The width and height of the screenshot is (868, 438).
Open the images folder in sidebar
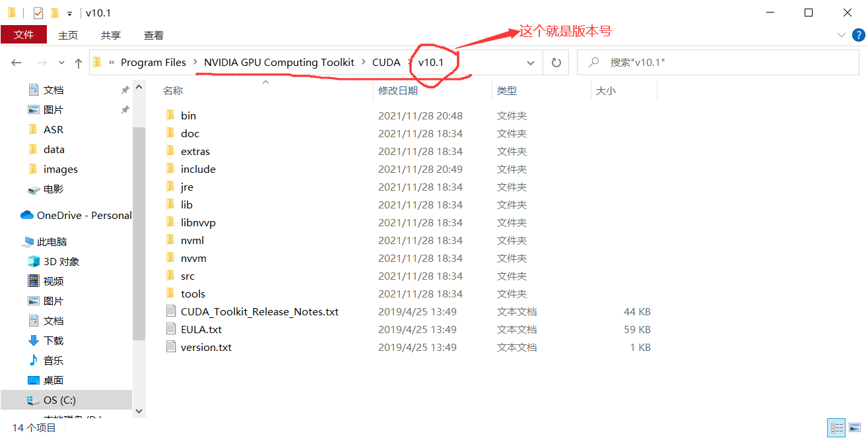click(x=53, y=169)
